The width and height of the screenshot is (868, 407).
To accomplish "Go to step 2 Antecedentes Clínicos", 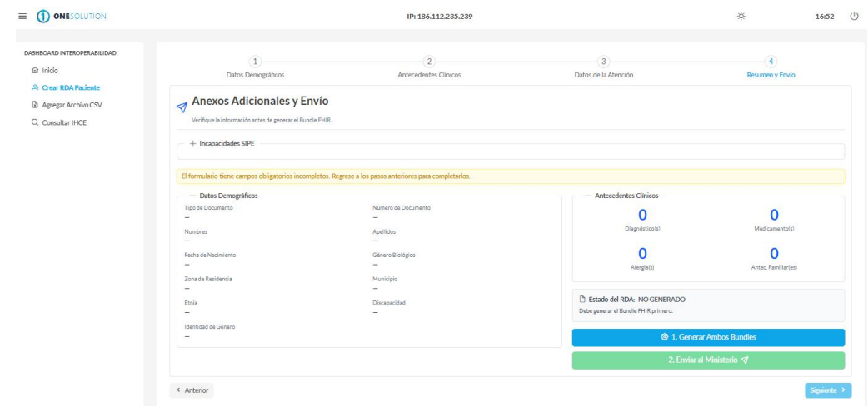I will pyautogui.click(x=429, y=67).
